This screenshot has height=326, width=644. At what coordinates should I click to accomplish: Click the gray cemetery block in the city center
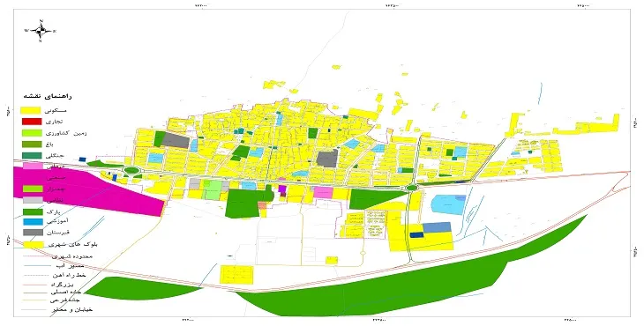click(x=327, y=159)
